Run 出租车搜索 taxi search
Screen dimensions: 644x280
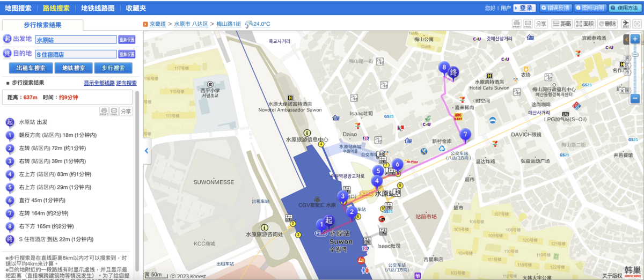tap(31, 68)
